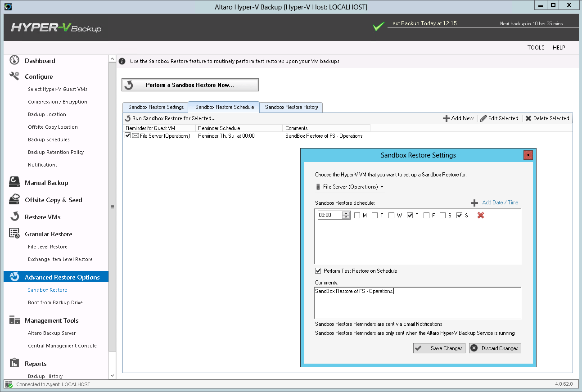Open Offsite Copy Location
582x392 pixels.
[x=53, y=127]
